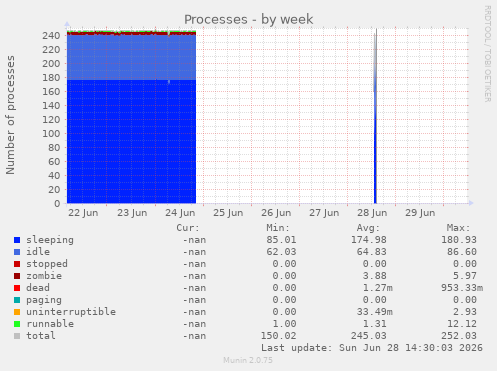The image size is (497, 371).
Task: Click runnable max value 12.12
Action: coord(462,324)
